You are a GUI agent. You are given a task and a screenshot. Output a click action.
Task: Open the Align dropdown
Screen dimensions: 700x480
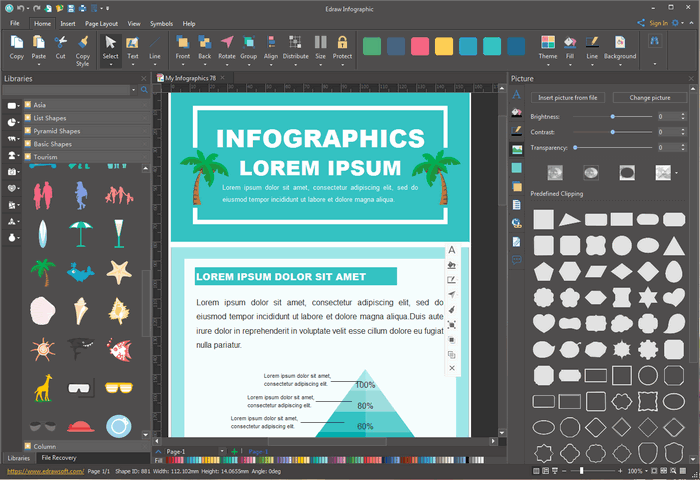click(270, 46)
